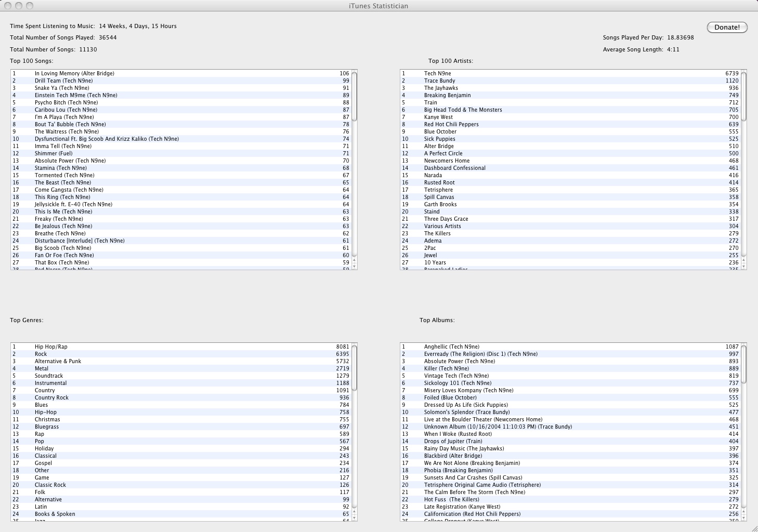Click the window resize grip corner

click(754, 528)
